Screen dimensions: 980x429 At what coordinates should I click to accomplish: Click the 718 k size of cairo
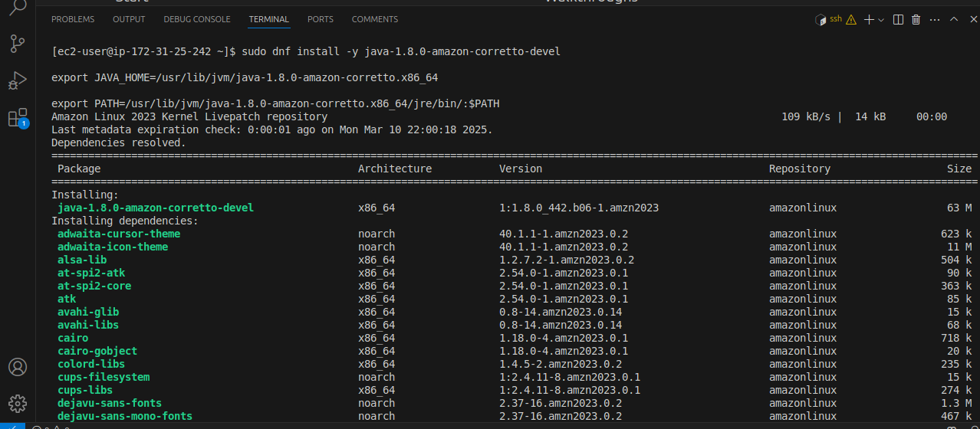[956, 339]
